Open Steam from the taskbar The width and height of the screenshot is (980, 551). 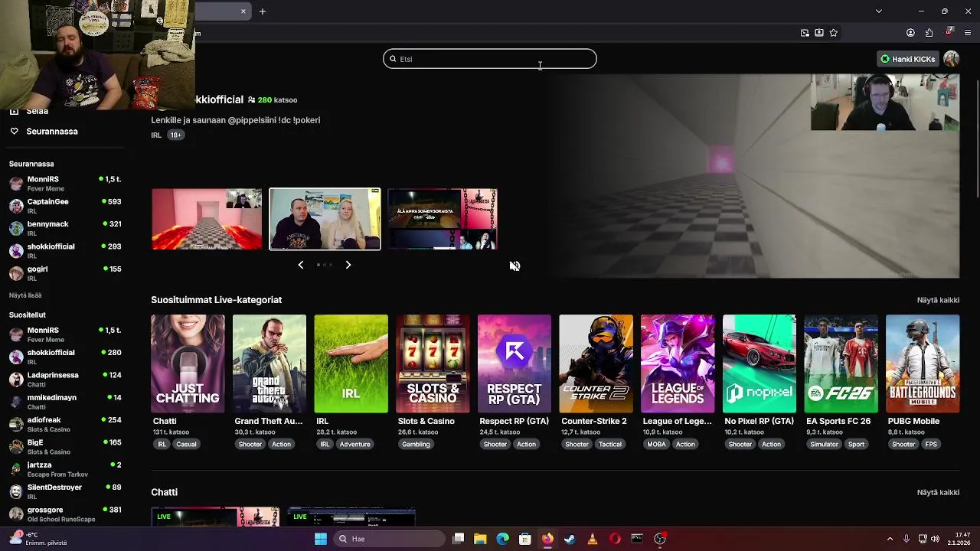coord(570,539)
